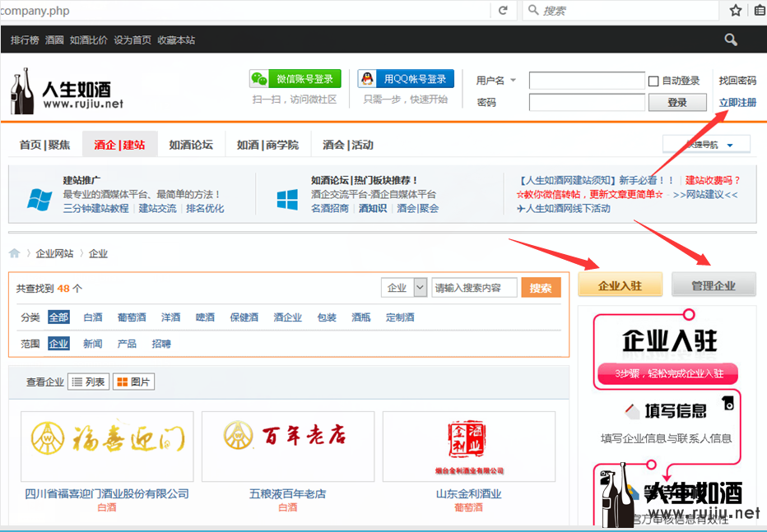
Task: Bookmark this page with the star icon
Action: pos(736,10)
